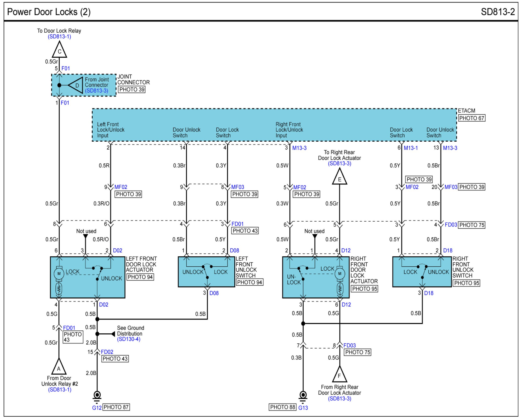
Task: Click PHOTO 94 under left front door lock actuator
Action: point(140,277)
